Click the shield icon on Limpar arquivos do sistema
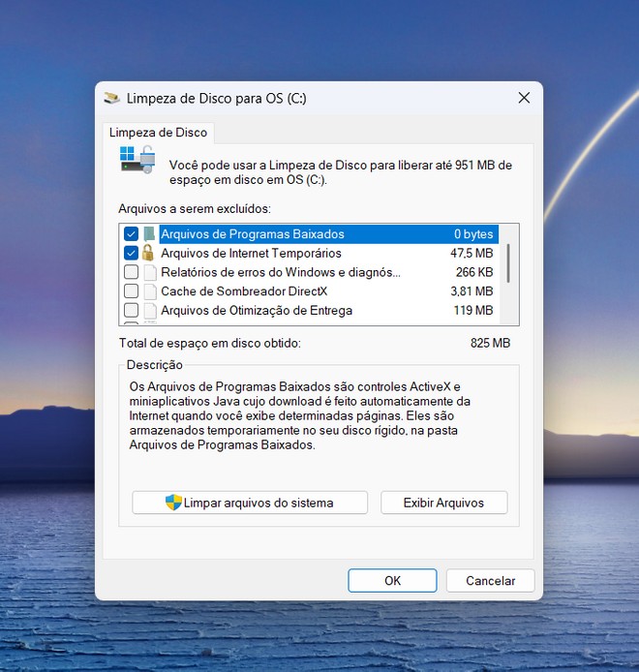The width and height of the screenshot is (639, 672). [x=173, y=503]
